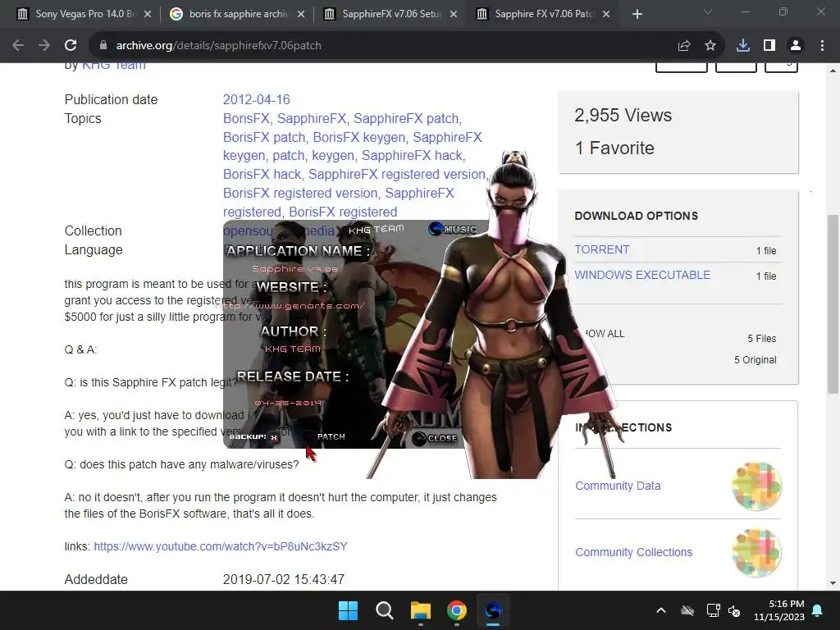Close the boris fx sapphire tab
The width and height of the screenshot is (840, 630).
[301, 14]
